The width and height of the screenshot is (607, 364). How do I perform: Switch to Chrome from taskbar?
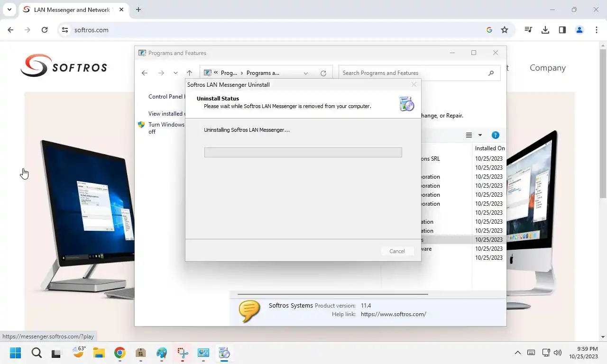coord(120,353)
